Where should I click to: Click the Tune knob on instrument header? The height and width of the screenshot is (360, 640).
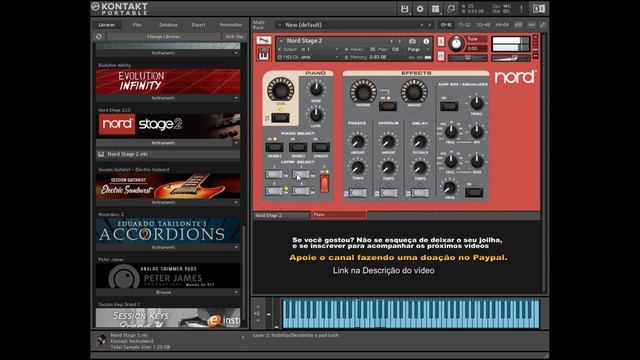456,44
